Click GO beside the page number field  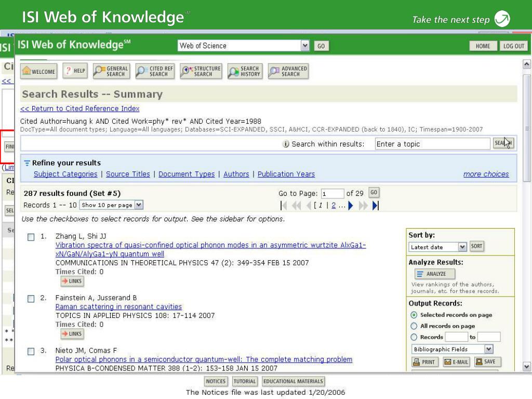pyautogui.click(x=374, y=192)
